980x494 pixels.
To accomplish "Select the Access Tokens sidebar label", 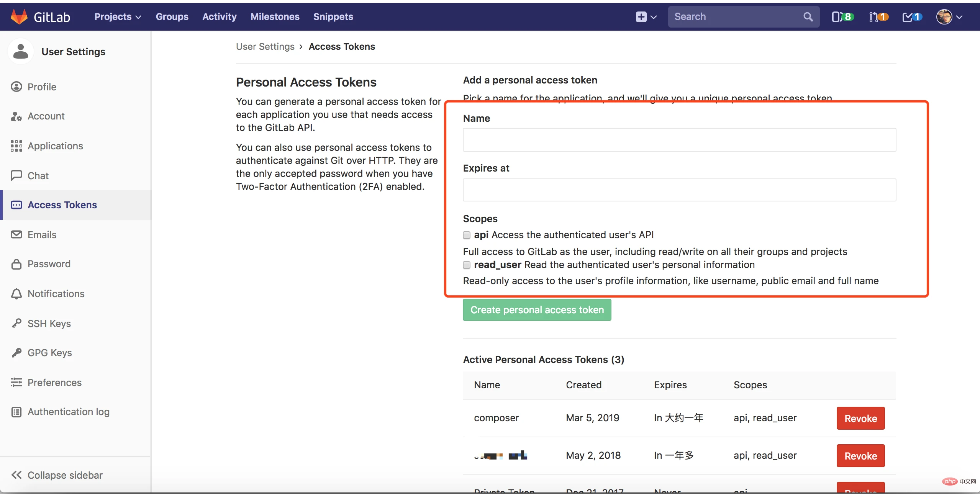I will 62,205.
